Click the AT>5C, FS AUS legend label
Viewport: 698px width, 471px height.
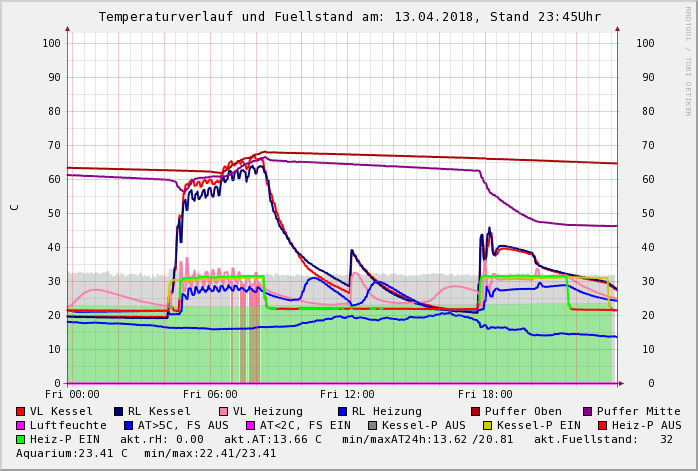[x=183, y=426]
